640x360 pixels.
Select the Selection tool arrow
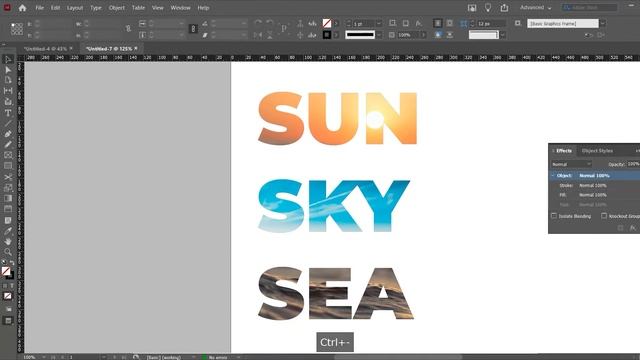(x=8, y=60)
